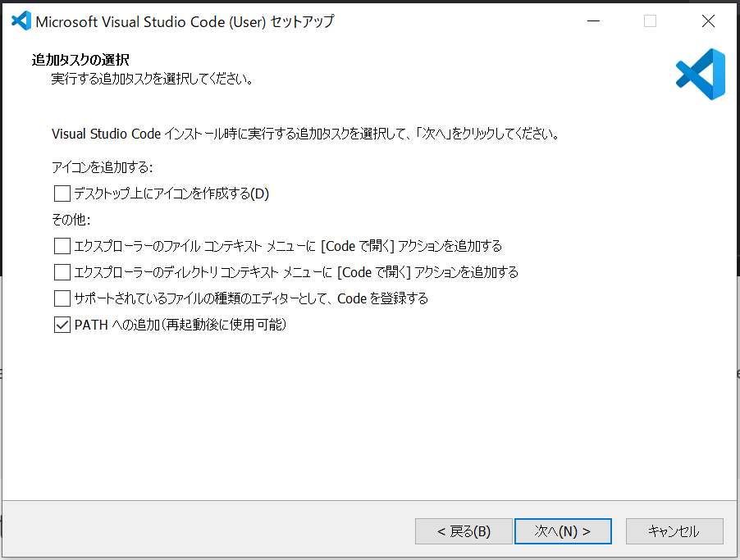Click the アイコンを追加する: label
740x560 pixels.
pos(103,167)
